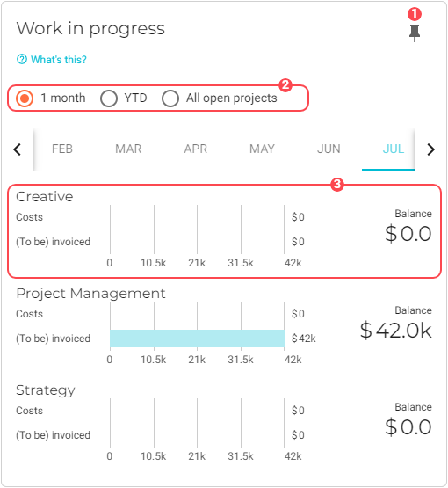The width and height of the screenshot is (448, 488).
Task: Switch to the MAR tab
Action: 128,149
